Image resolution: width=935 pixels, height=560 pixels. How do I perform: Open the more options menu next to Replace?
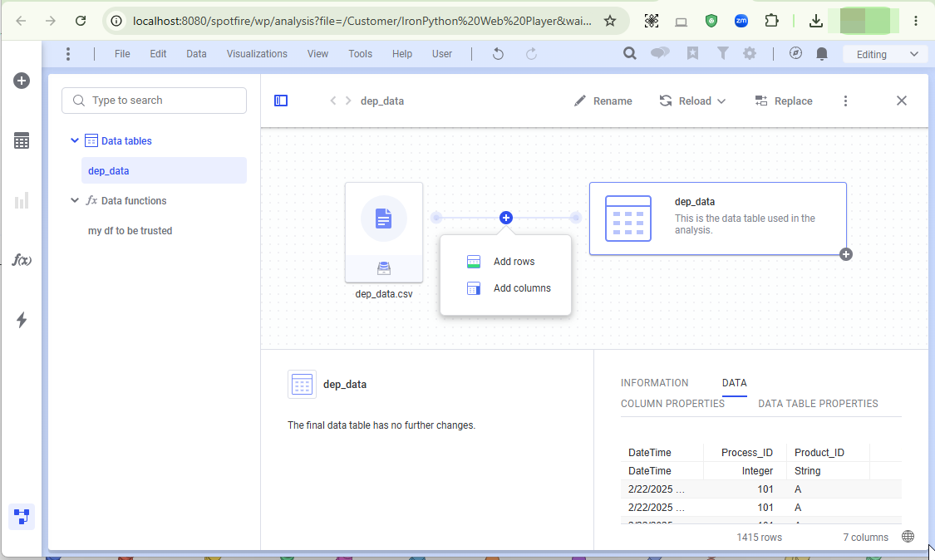click(845, 101)
